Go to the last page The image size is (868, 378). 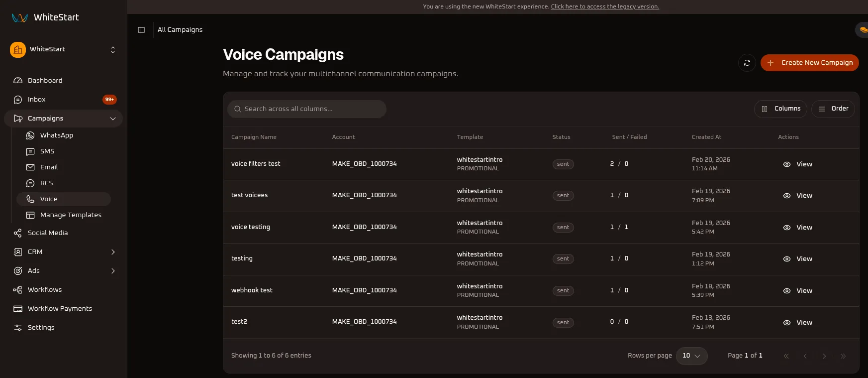pyautogui.click(x=843, y=356)
